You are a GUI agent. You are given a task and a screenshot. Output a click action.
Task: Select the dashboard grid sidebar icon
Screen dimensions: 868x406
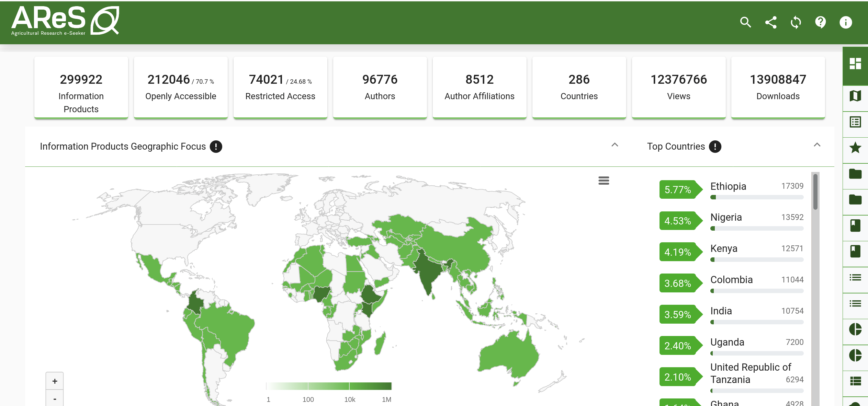point(855,63)
